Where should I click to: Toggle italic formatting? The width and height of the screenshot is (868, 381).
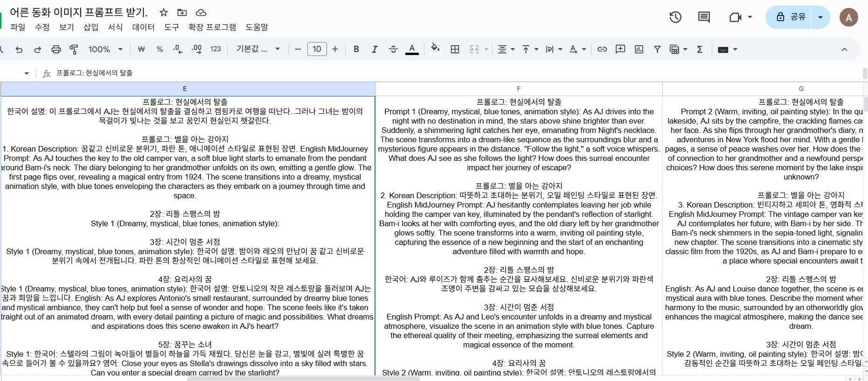375,49
